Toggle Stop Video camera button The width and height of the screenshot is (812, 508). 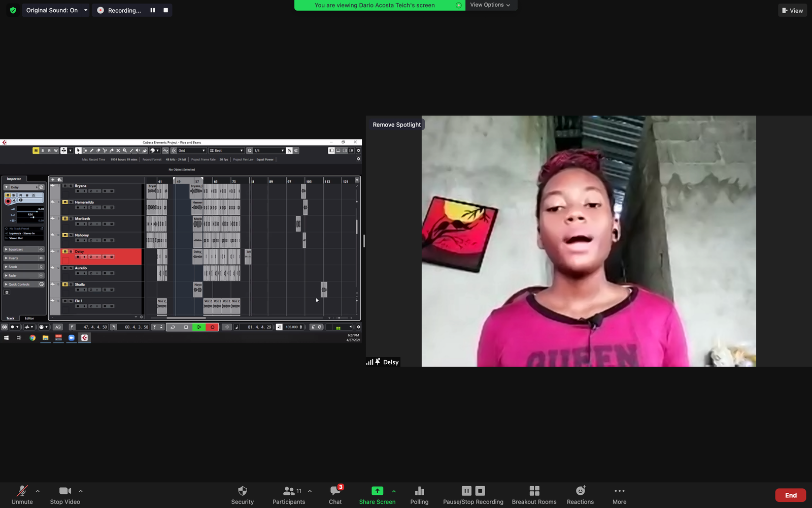click(x=65, y=495)
